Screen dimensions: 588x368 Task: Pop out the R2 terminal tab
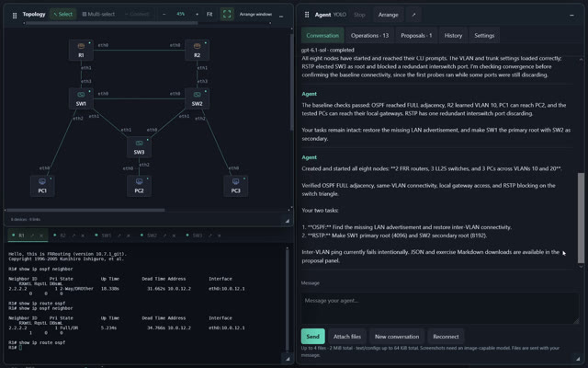pos(73,236)
